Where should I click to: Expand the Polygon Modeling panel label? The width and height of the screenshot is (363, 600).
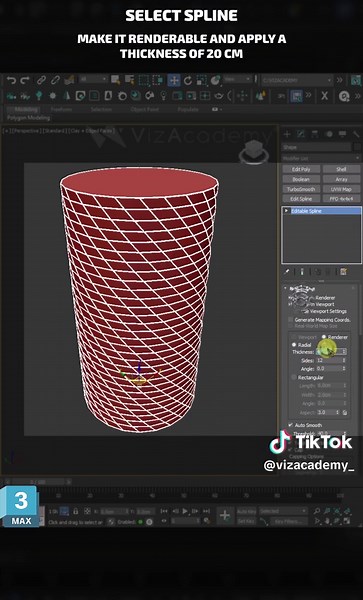coord(28,118)
